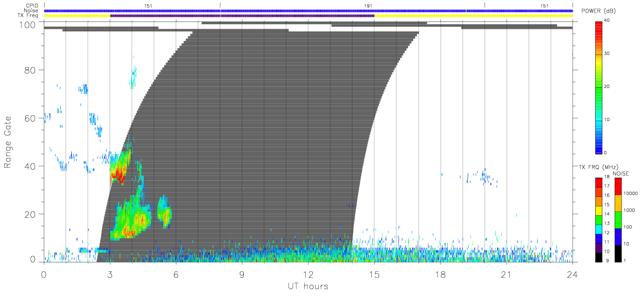This screenshot has height=297, width=644.
Task: Click the 80 tick on Range Gate axis
Action: click(x=31, y=70)
